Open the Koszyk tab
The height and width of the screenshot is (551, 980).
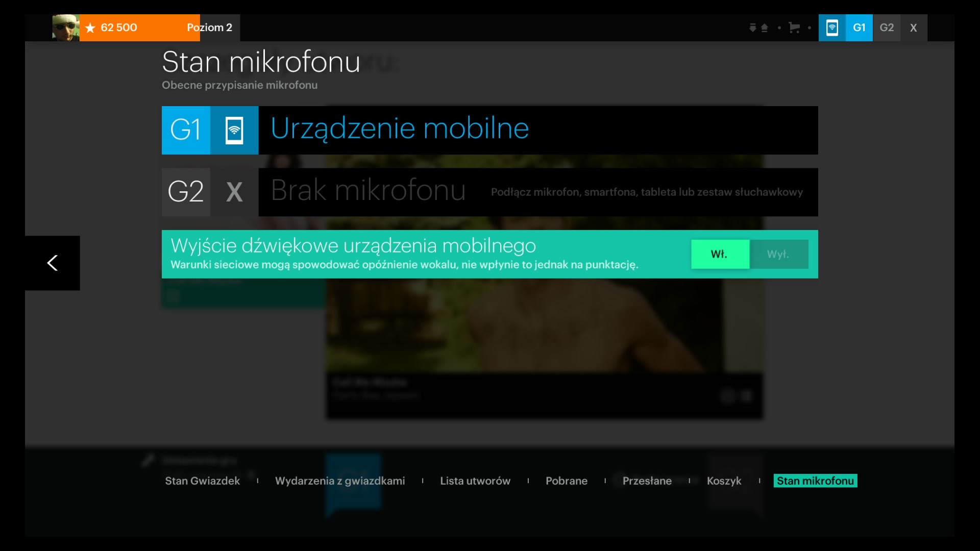point(724,481)
